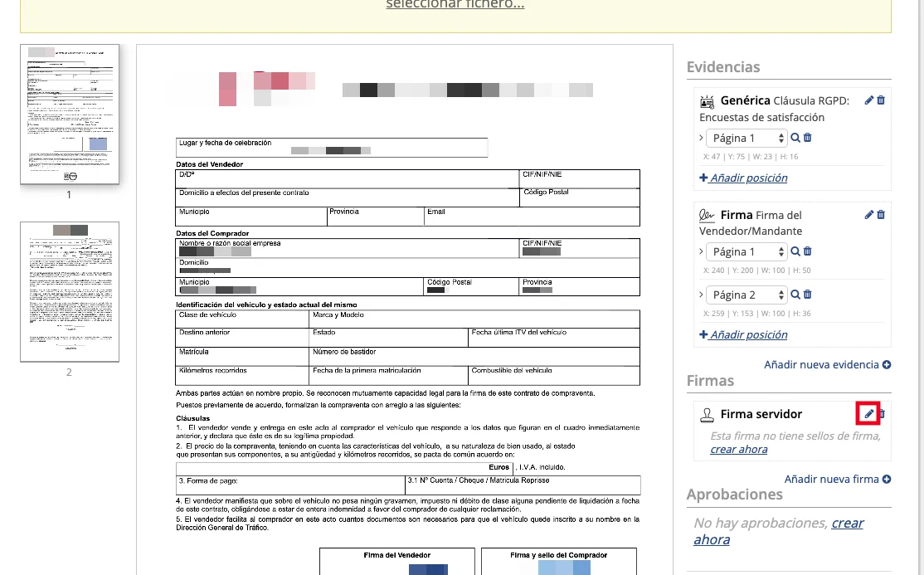The image size is (924, 575).
Task: Click 'crear ahora' under Firma servidor
Action: point(739,450)
